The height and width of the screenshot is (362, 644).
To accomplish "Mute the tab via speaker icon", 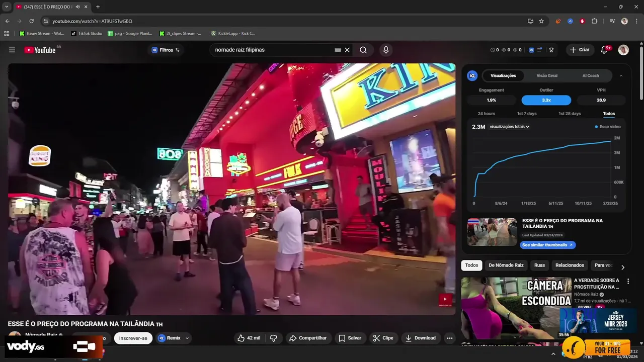I will pyautogui.click(x=77, y=7).
